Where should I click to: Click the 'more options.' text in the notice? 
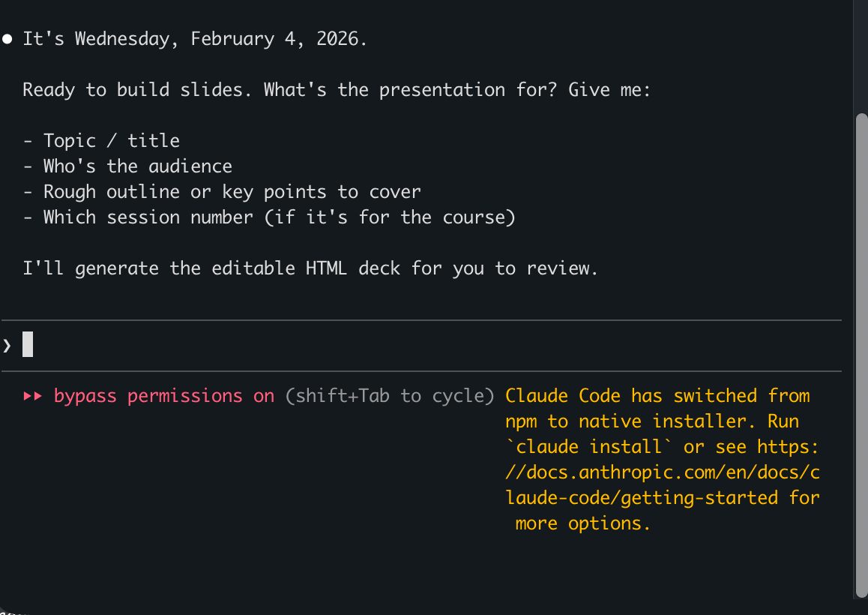(582, 523)
